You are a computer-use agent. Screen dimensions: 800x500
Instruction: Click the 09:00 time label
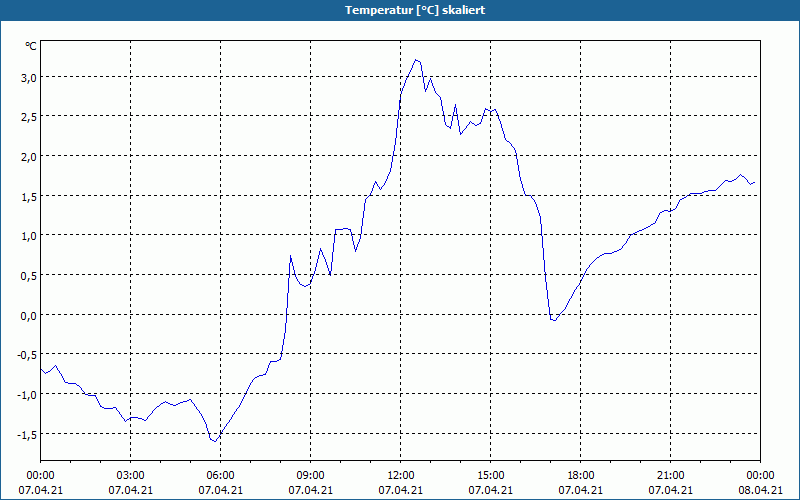[310, 476]
